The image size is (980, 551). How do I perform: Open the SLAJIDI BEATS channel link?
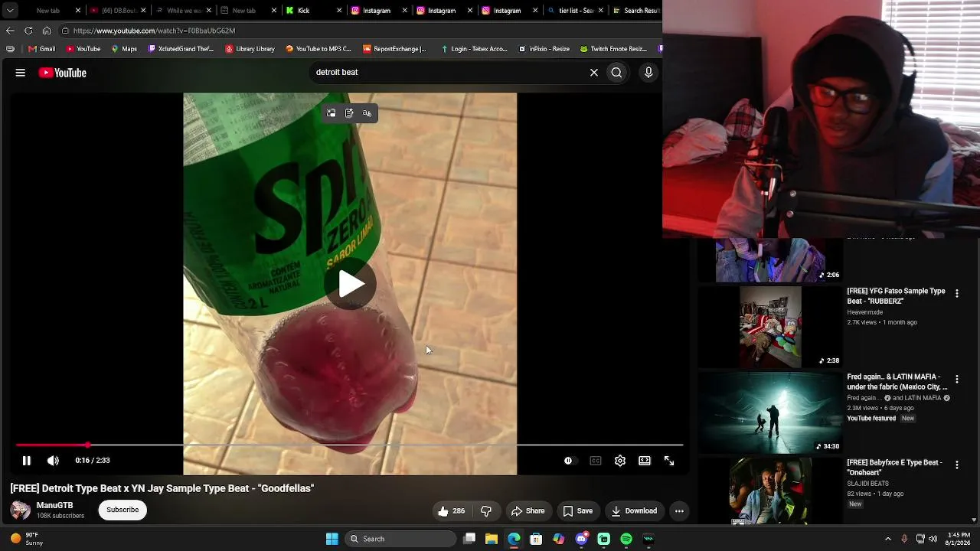point(868,484)
